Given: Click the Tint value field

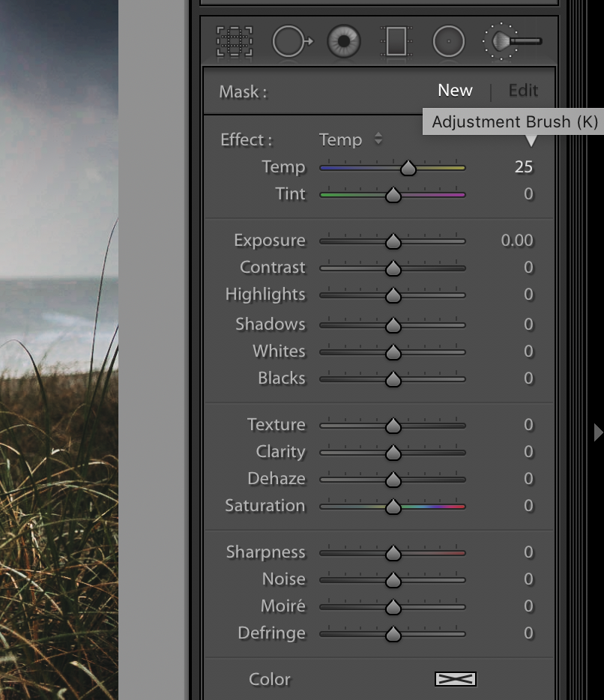Looking at the screenshot, I should coord(528,194).
